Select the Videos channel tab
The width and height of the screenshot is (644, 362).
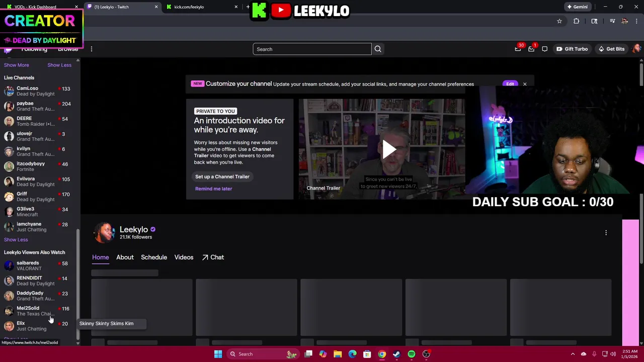[x=184, y=257]
